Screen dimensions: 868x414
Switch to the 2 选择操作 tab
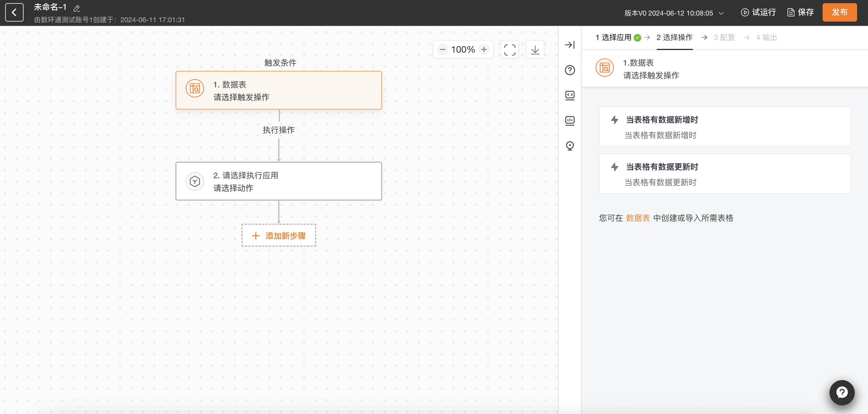pyautogui.click(x=674, y=37)
